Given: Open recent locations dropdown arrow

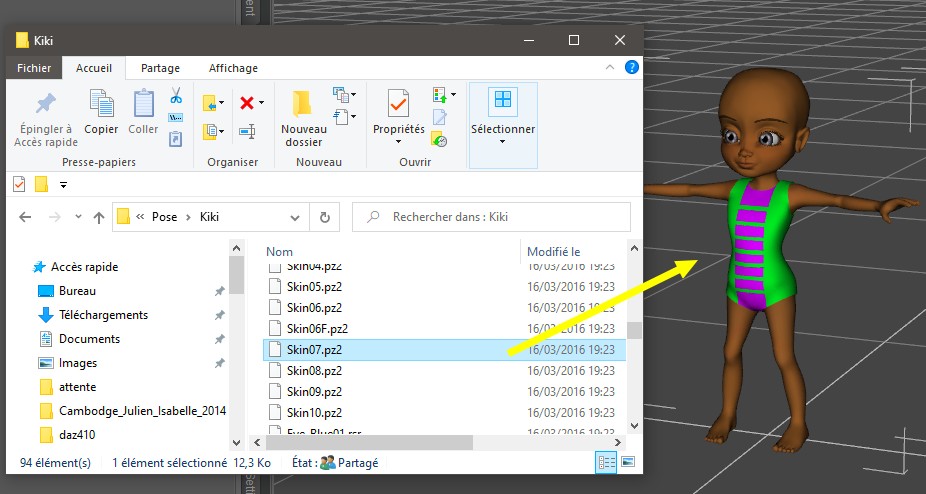Looking at the screenshot, I should pyautogui.click(x=78, y=217).
